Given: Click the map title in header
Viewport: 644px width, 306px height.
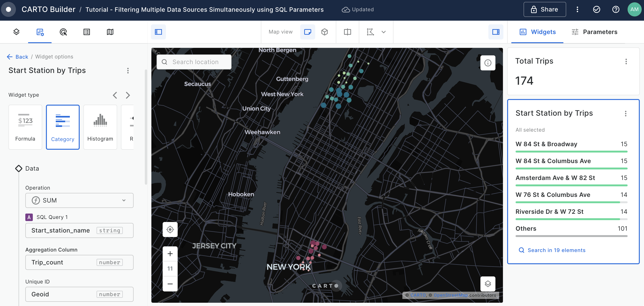Looking at the screenshot, I should click(x=204, y=10).
